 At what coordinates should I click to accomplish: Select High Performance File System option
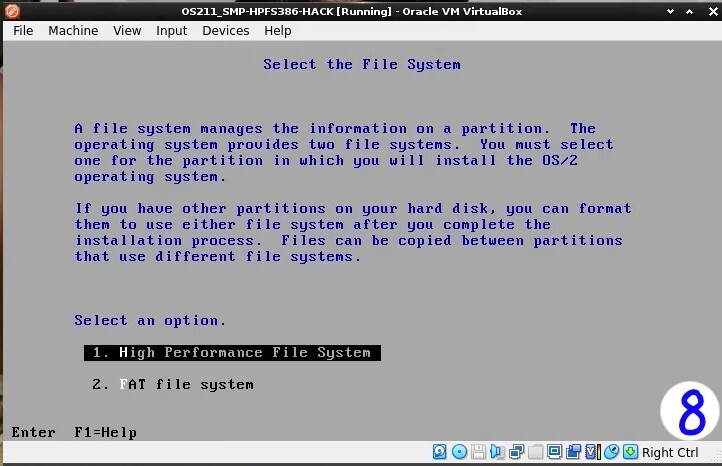click(x=232, y=353)
